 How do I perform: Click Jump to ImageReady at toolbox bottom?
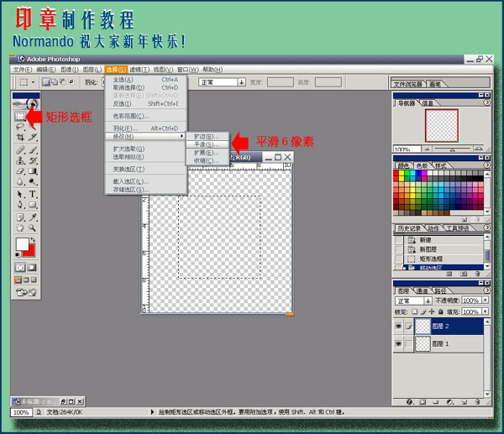point(26,292)
